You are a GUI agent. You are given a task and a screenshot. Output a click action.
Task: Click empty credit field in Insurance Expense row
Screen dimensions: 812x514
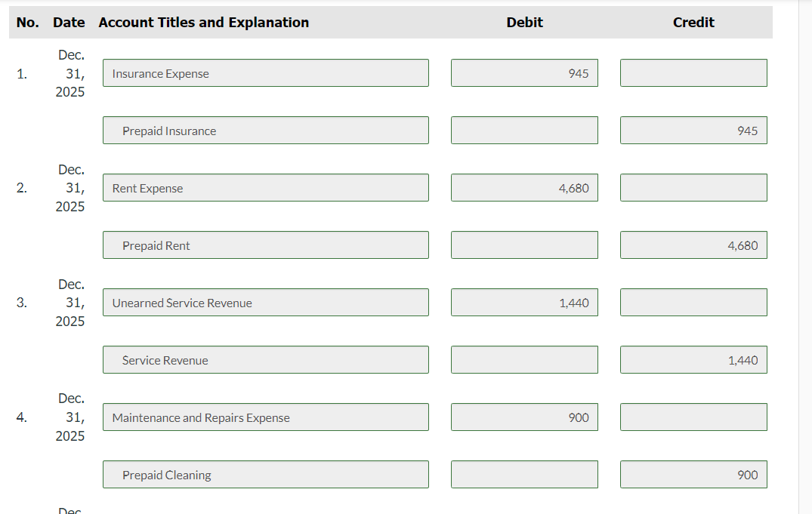[x=694, y=73]
